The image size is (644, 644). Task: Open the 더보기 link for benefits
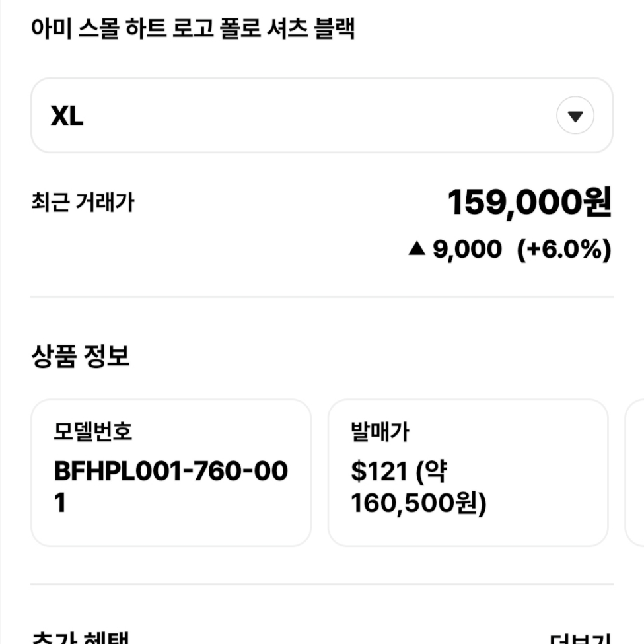point(581,639)
